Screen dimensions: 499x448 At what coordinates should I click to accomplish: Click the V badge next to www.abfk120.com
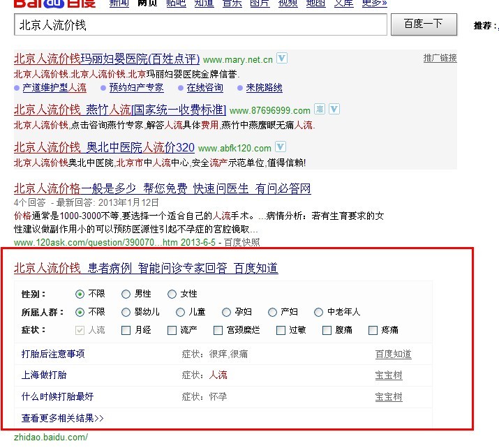coord(281,147)
